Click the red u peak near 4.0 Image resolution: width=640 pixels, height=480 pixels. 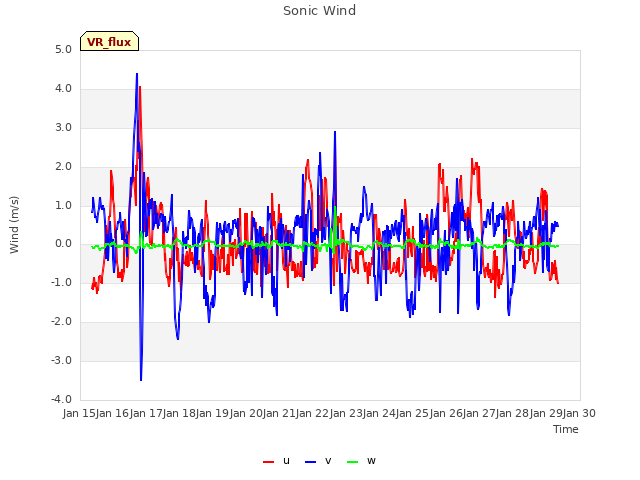pos(140,87)
